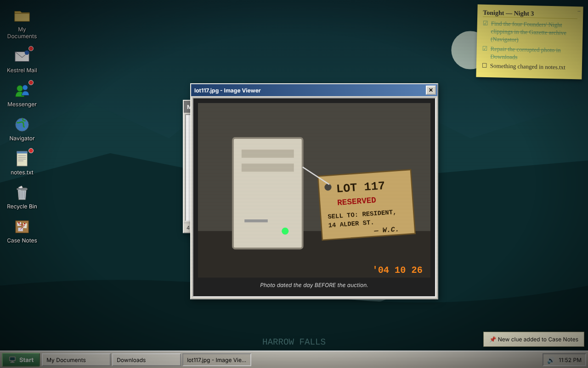Image resolution: width=588 pixels, height=368 pixels.
Task: Check the 'Something changed in notes.txt' box
Action: pyautogui.click(x=484, y=65)
